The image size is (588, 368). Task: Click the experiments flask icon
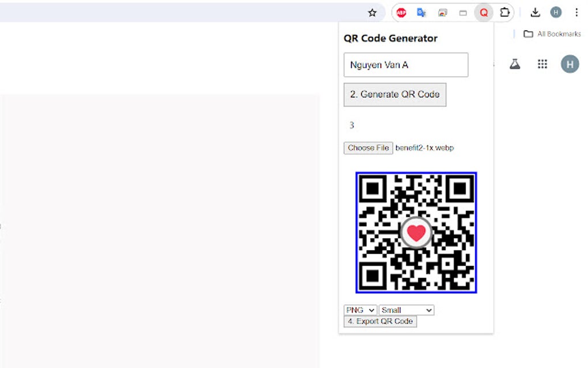point(515,64)
